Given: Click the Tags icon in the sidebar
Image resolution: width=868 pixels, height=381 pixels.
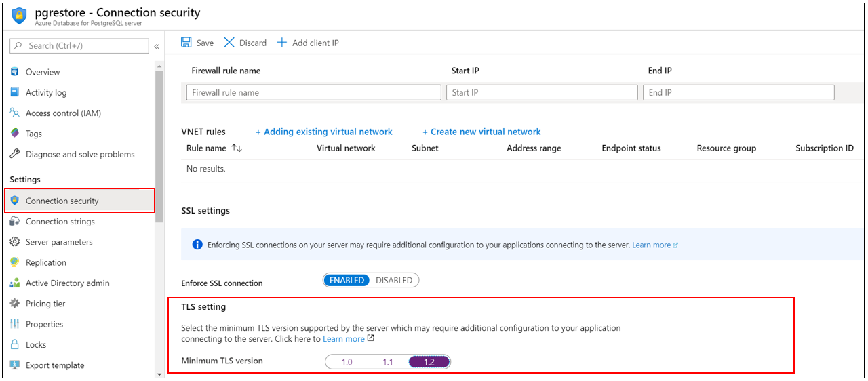Looking at the screenshot, I should [x=15, y=134].
